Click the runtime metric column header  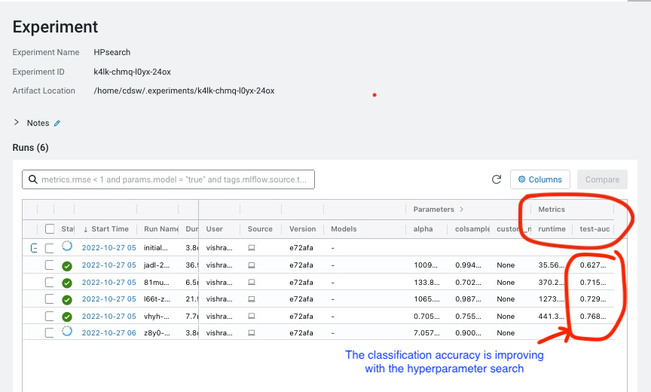(x=552, y=229)
